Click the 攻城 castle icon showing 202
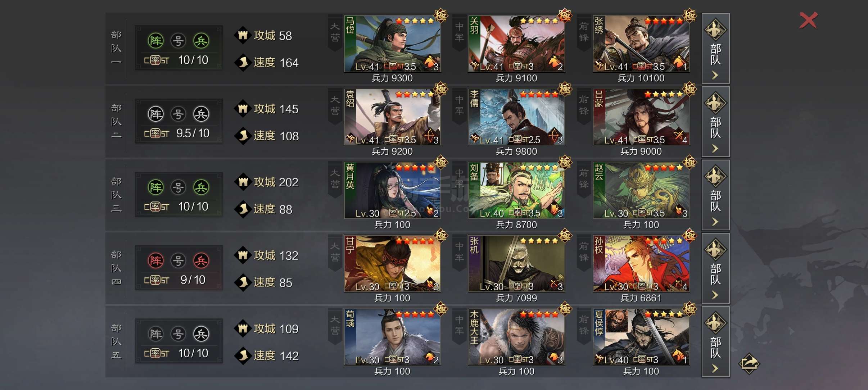The width and height of the screenshot is (868, 390). [x=243, y=182]
